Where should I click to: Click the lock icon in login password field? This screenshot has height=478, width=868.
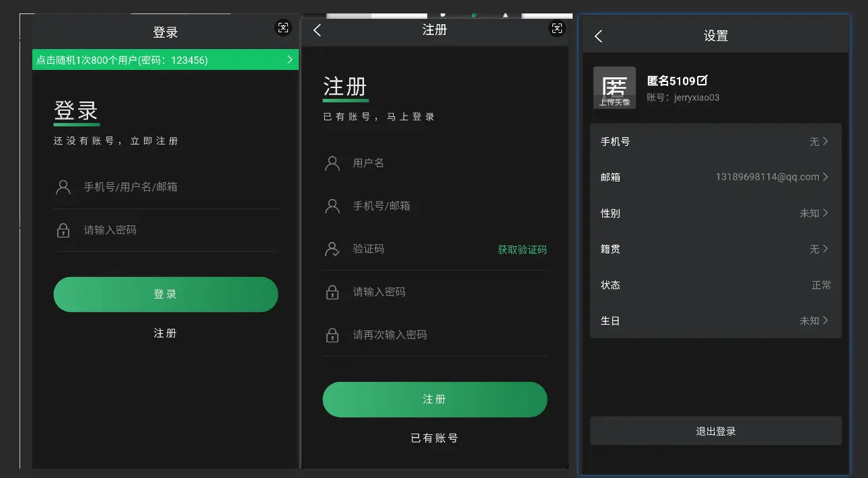pos(63,231)
